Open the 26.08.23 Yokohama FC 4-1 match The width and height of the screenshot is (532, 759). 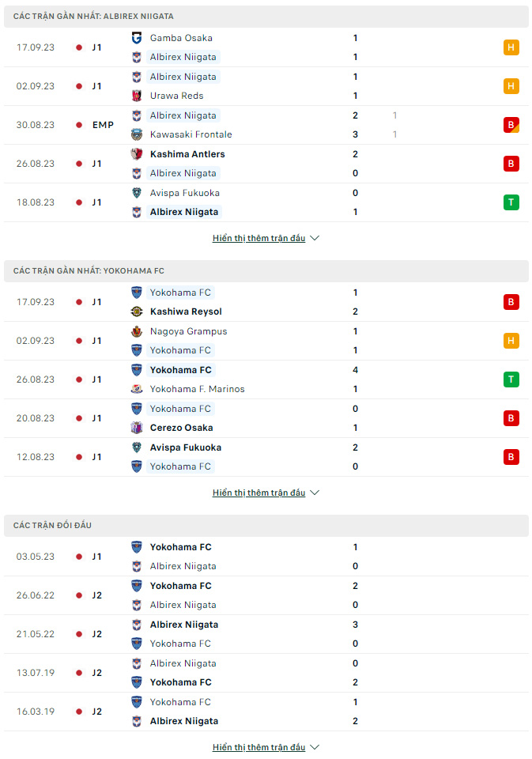(266, 379)
